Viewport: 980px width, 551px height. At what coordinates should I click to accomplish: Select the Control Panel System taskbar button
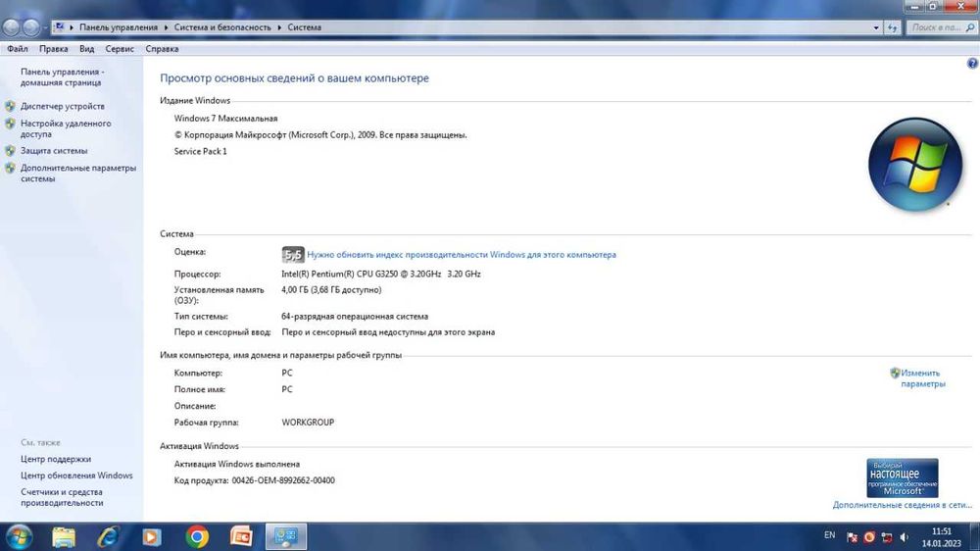pyautogui.click(x=286, y=536)
